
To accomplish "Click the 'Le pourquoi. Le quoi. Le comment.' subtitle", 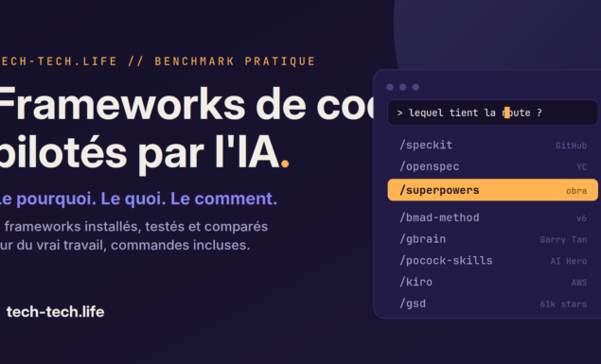I will click(x=138, y=199).
